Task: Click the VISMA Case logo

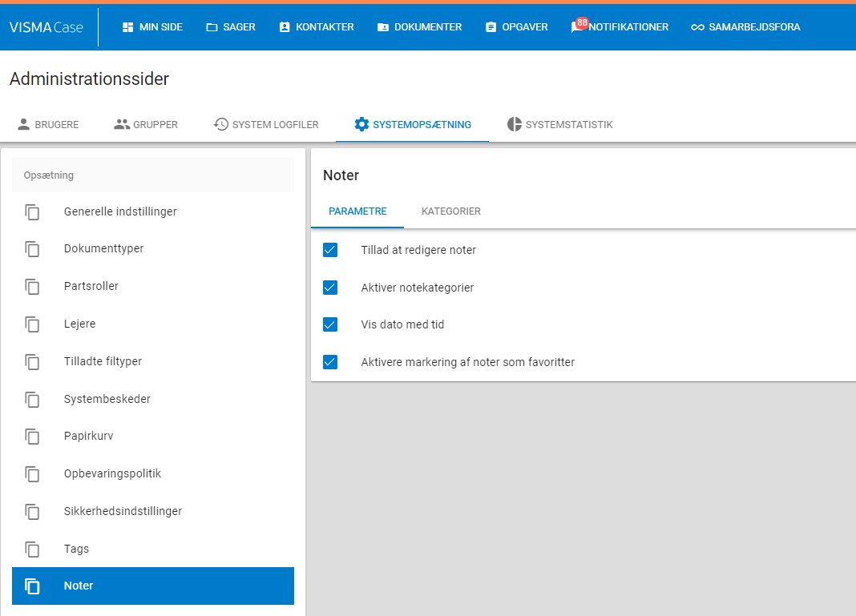Action: [x=46, y=27]
